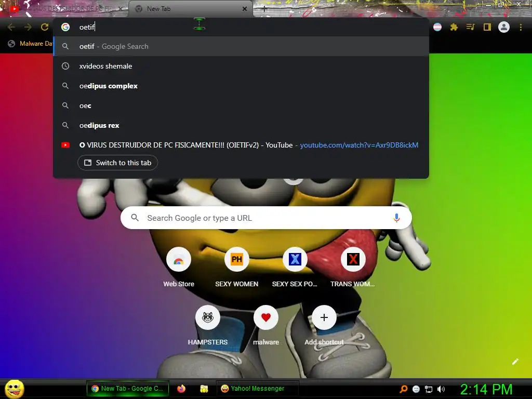Start voice search with the microphone icon
Screen dimensions: 532x399
click(396, 218)
